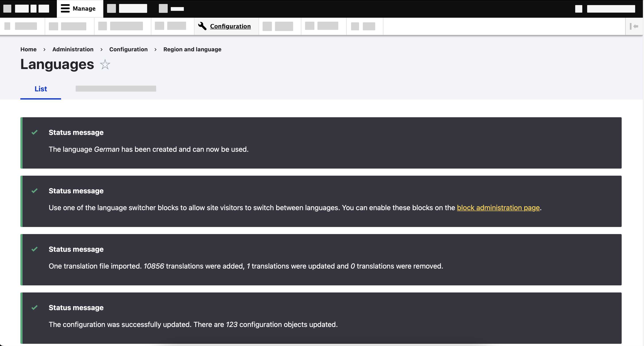Screen dimensions: 644x346
Task: Open Region and language breadcrumb
Action: pyautogui.click(x=192, y=49)
